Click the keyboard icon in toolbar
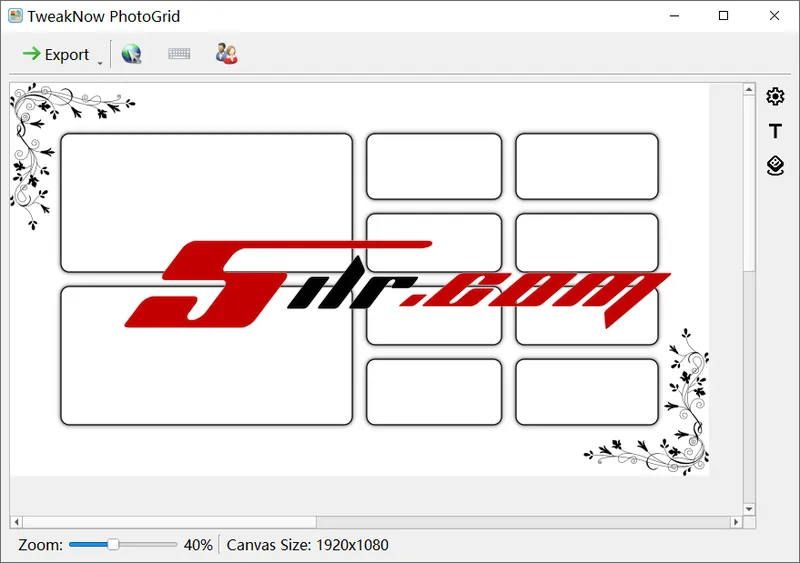 [x=179, y=54]
